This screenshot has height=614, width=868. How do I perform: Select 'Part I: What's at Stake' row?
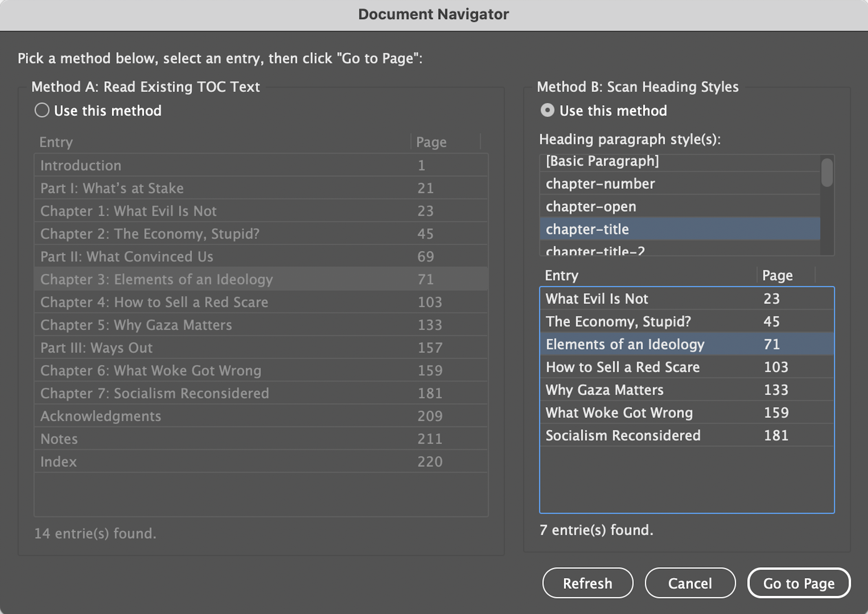coord(261,188)
